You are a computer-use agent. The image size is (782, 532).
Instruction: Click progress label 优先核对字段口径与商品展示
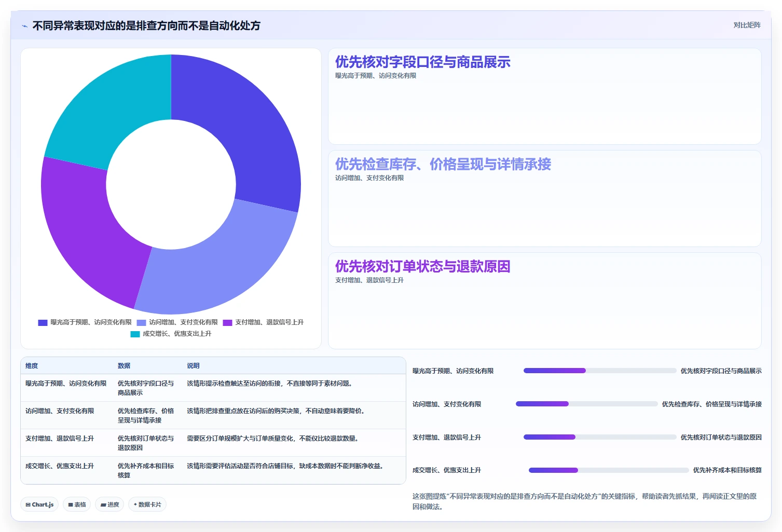coord(721,371)
